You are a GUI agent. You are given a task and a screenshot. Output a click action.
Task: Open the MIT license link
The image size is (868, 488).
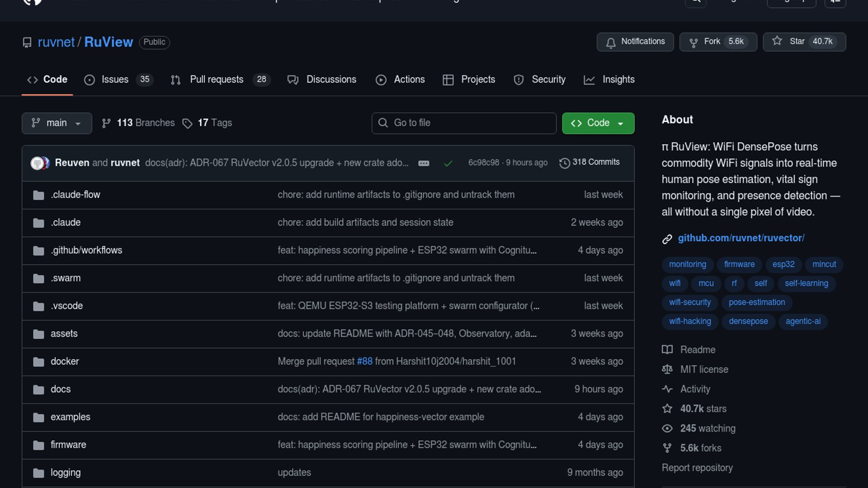tap(704, 370)
